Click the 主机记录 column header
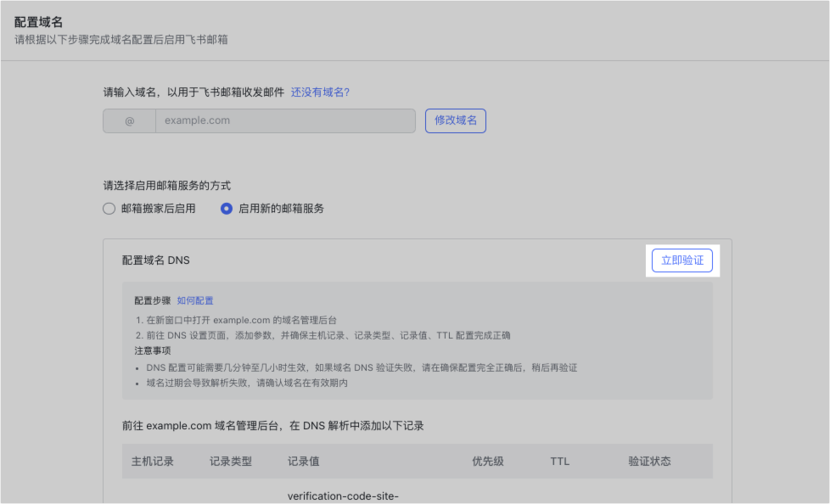830x504 pixels. [153, 461]
